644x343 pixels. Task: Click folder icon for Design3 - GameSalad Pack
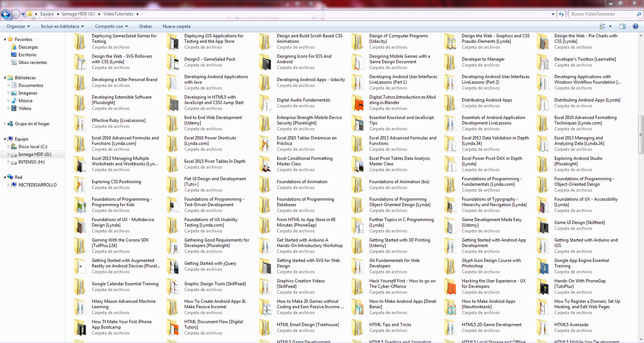click(173, 62)
